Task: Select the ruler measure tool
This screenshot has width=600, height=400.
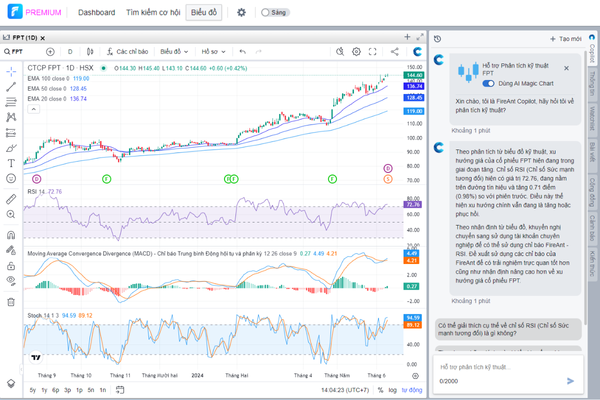Action: [x=11, y=199]
